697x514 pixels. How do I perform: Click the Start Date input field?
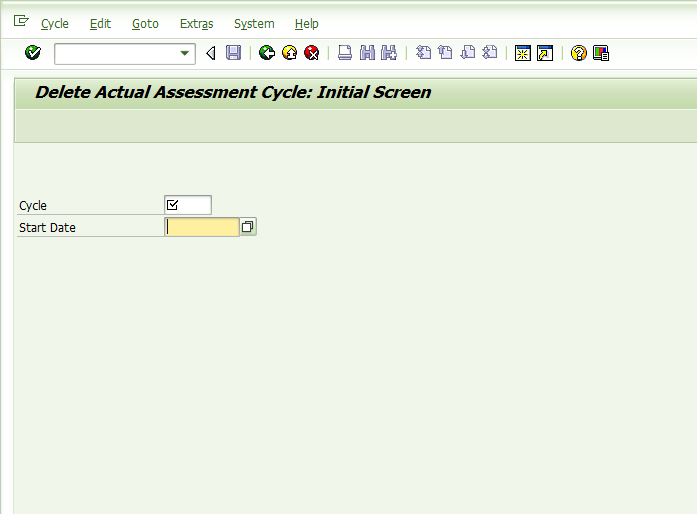coord(202,227)
